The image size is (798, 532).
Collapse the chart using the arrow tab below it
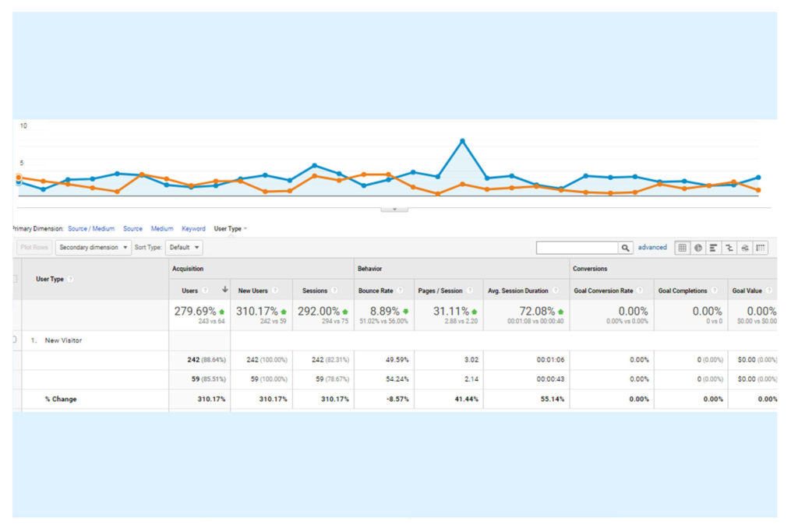pos(394,209)
